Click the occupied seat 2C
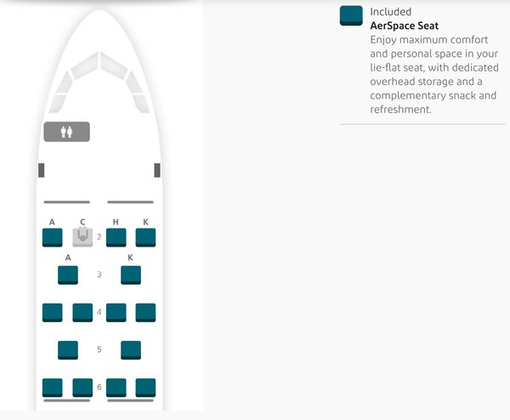 tap(82, 237)
